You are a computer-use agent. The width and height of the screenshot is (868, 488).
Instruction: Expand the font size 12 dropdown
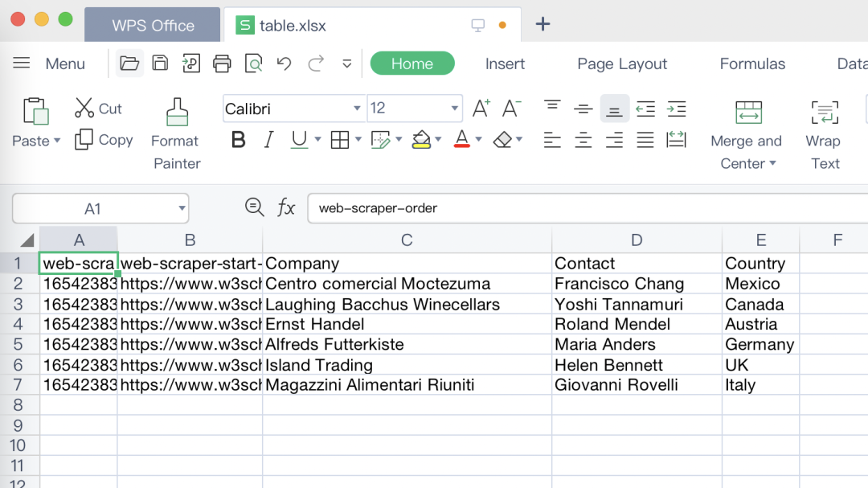click(455, 109)
